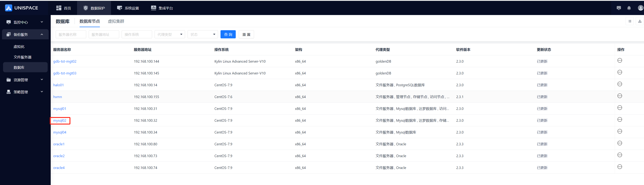Image resolution: width=644 pixels, height=185 pixels.
Task: Open the 资源管理 sidebar section
Action: (21, 80)
